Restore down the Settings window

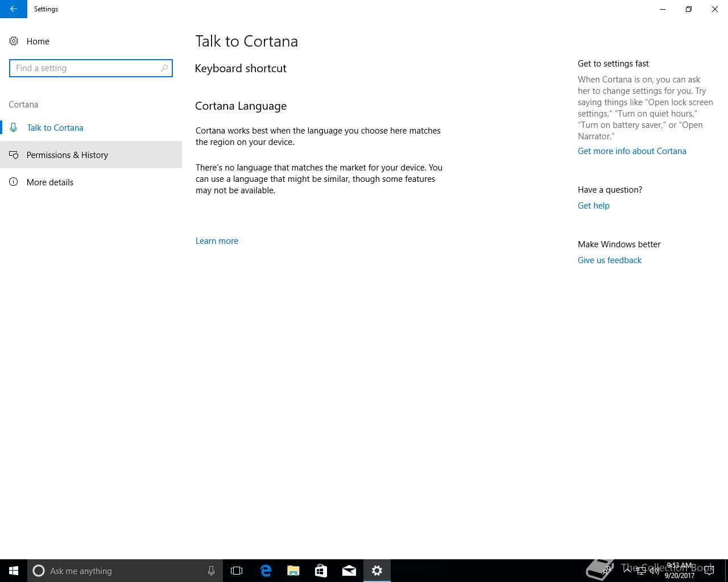[x=689, y=9]
